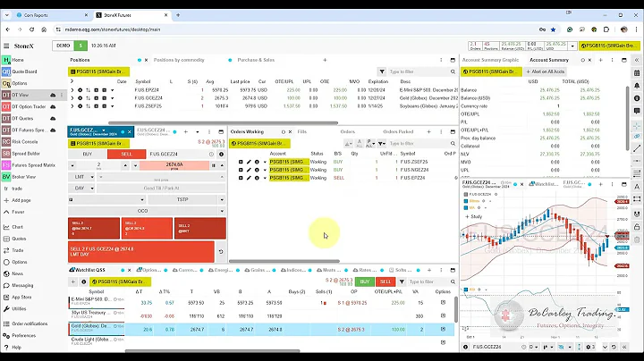Click info icon on F.US.EPZ24 working order
644x361 pixels.
click(257, 178)
